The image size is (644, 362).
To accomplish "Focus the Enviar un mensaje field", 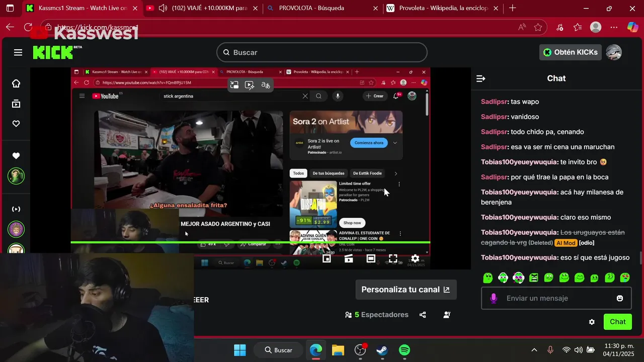I will click(556, 298).
